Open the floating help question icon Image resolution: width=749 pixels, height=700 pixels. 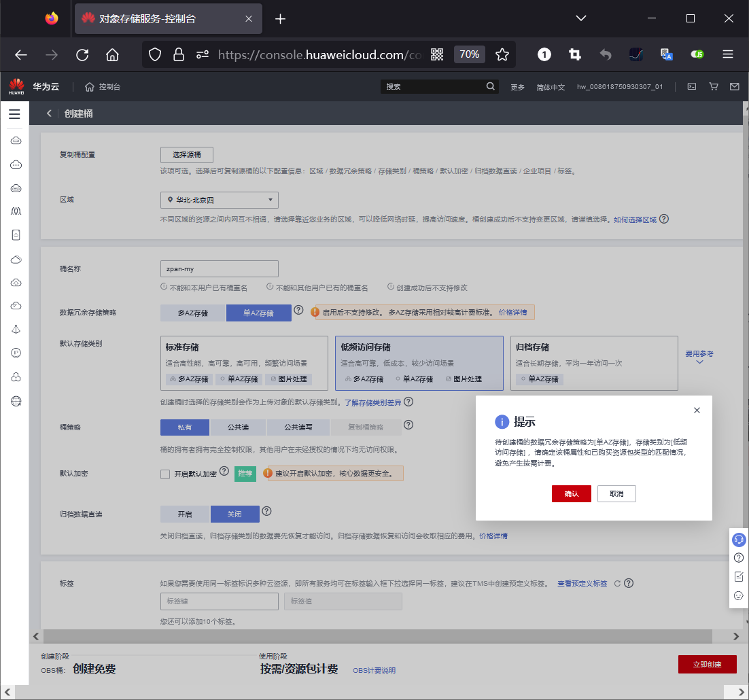click(x=739, y=558)
